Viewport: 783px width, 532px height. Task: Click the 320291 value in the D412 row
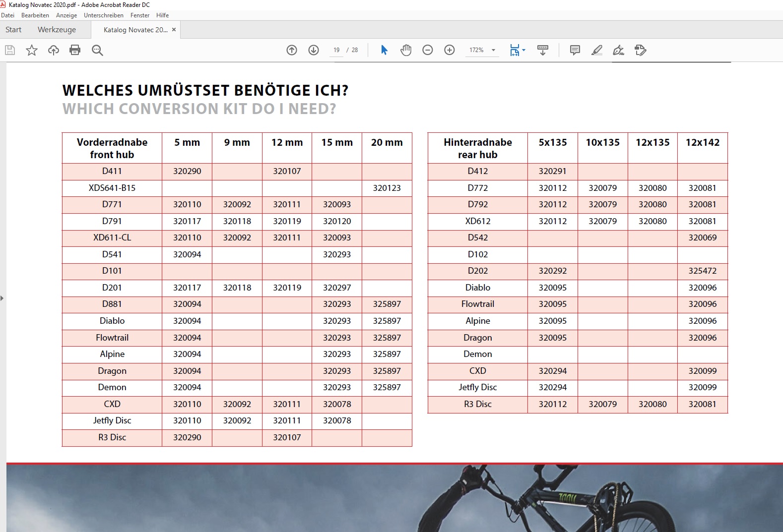point(553,171)
